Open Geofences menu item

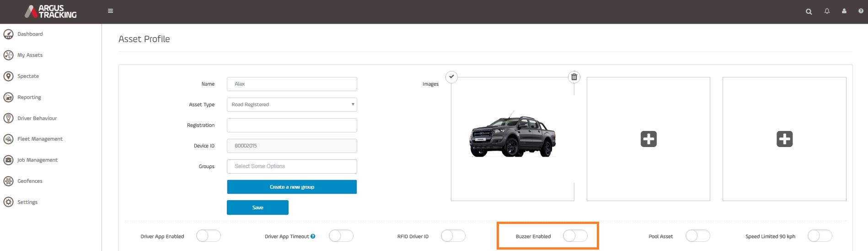tap(30, 181)
